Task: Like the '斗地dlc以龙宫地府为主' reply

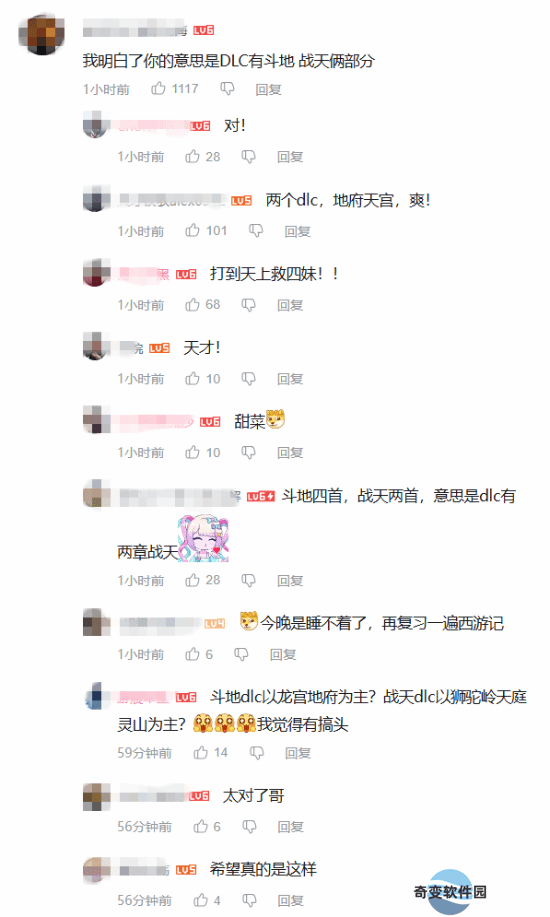Action: [201, 753]
